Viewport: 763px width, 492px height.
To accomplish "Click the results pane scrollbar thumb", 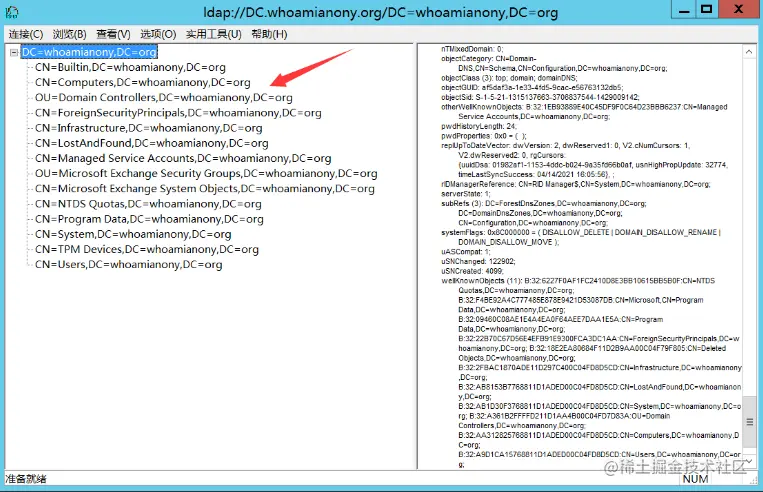I will pos(749,421).
